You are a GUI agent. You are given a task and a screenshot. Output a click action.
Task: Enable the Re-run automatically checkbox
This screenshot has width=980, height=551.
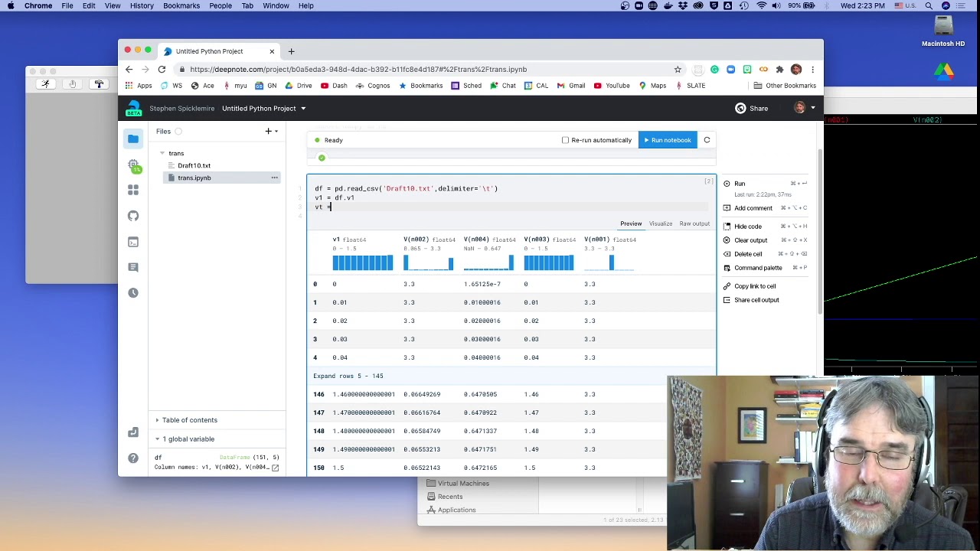click(x=565, y=140)
